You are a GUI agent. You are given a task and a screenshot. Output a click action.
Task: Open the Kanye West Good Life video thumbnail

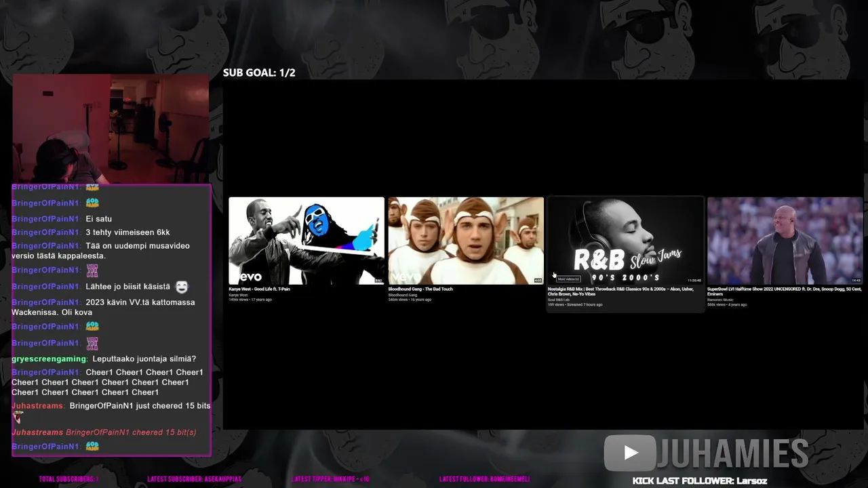tap(307, 241)
